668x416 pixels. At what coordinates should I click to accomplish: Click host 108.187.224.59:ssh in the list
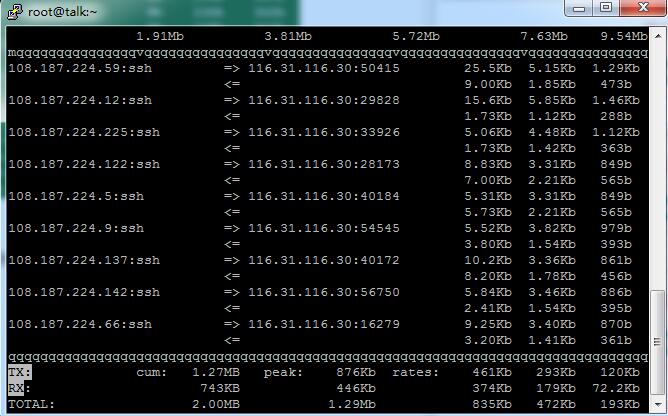click(x=83, y=68)
